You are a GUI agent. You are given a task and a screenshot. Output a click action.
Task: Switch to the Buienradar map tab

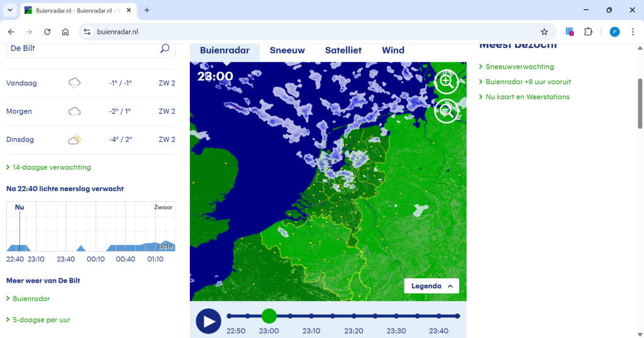[225, 50]
